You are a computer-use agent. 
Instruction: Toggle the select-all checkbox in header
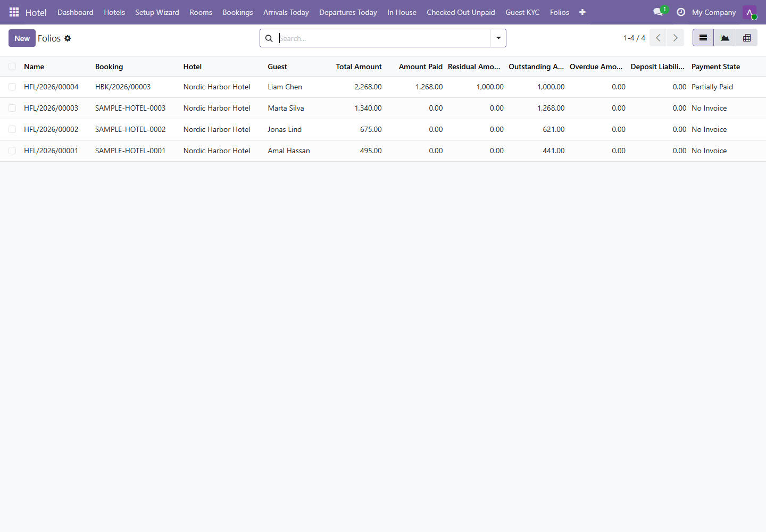click(12, 66)
